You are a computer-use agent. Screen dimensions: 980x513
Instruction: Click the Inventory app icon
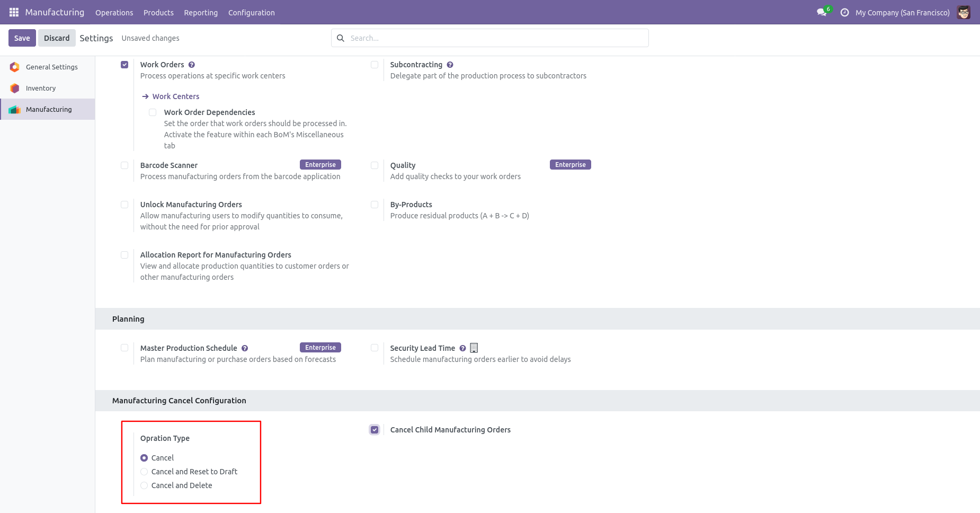pos(15,88)
